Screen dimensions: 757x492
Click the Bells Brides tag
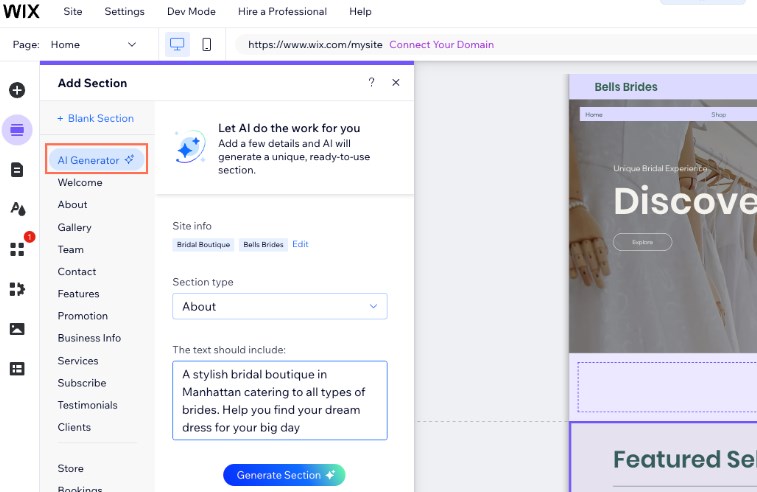coord(263,245)
